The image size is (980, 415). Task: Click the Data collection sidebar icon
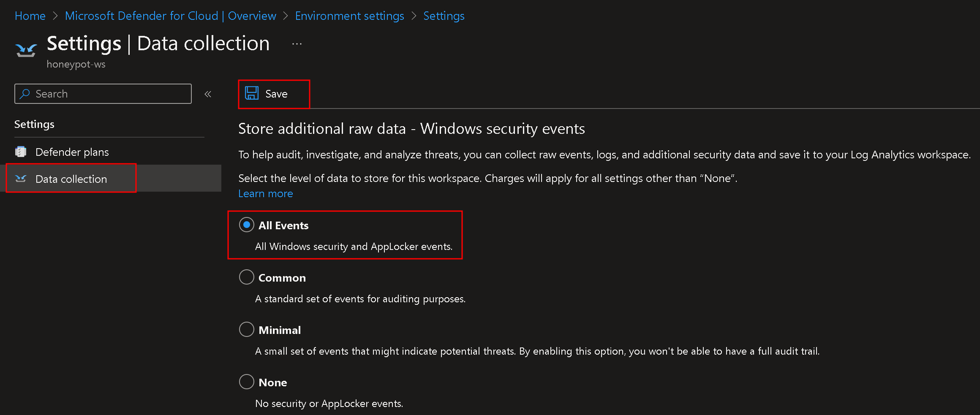click(x=21, y=179)
